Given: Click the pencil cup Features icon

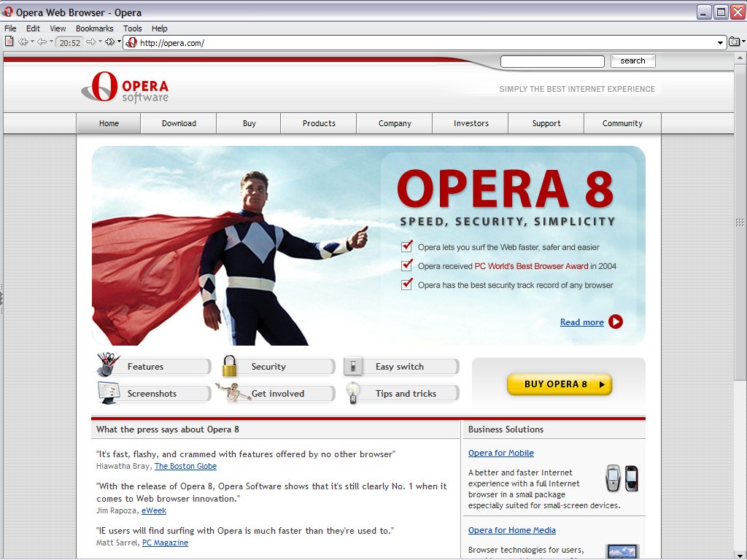Looking at the screenshot, I should tap(108, 365).
